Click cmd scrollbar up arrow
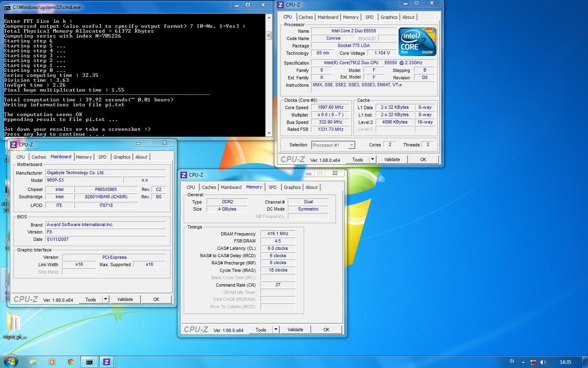 (269, 18)
